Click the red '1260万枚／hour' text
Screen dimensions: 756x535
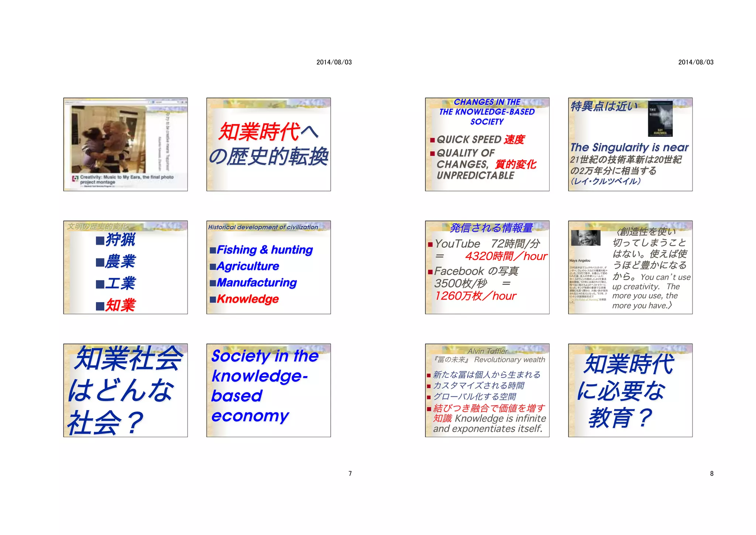(x=475, y=296)
